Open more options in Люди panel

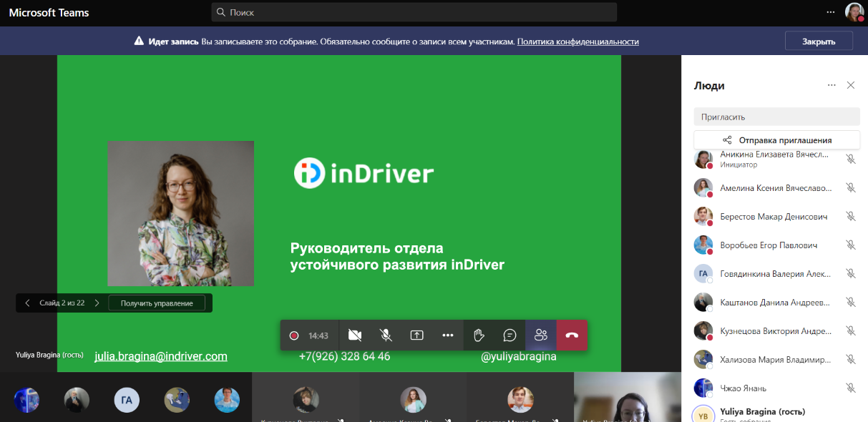click(832, 85)
